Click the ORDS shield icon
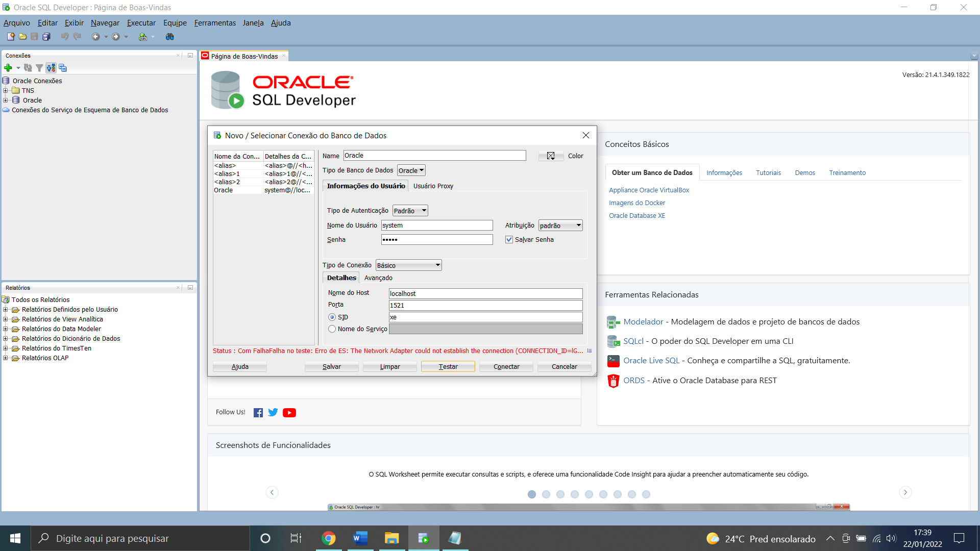980x551 pixels. coord(613,381)
